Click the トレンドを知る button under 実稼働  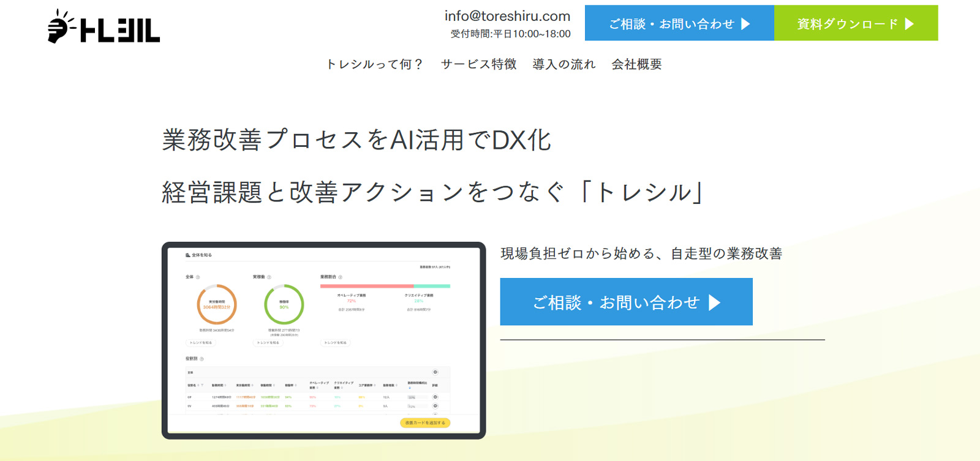click(x=268, y=343)
